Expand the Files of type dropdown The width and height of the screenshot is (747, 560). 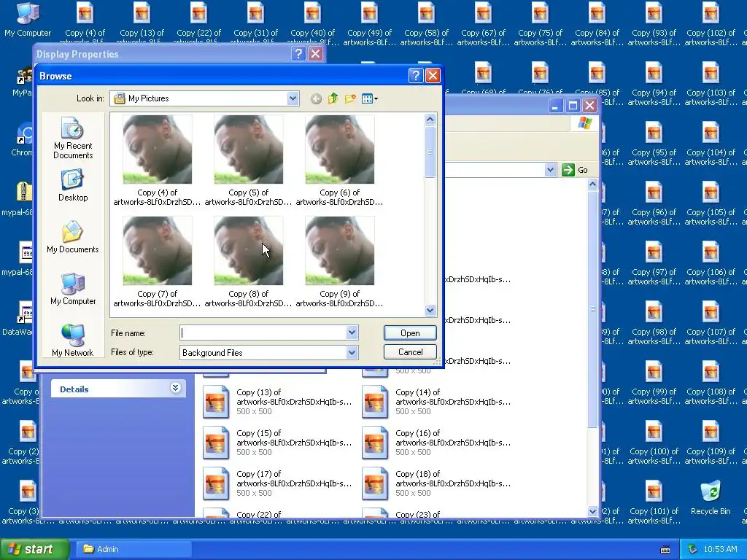(x=352, y=353)
